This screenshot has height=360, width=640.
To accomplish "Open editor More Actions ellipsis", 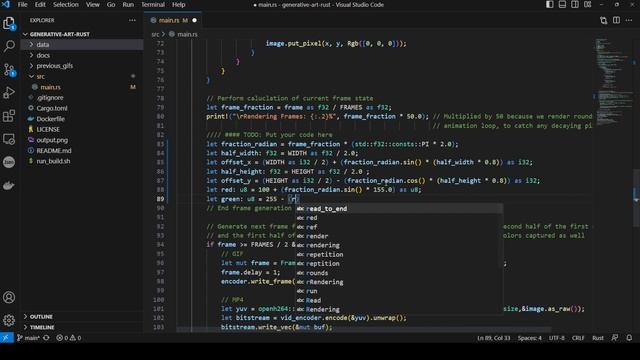I will coord(629,20).
